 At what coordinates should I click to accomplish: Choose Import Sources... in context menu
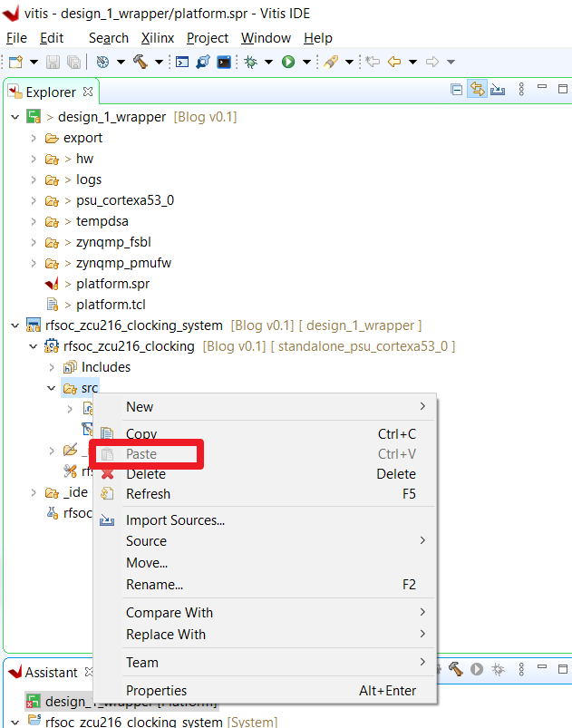tap(265, 520)
